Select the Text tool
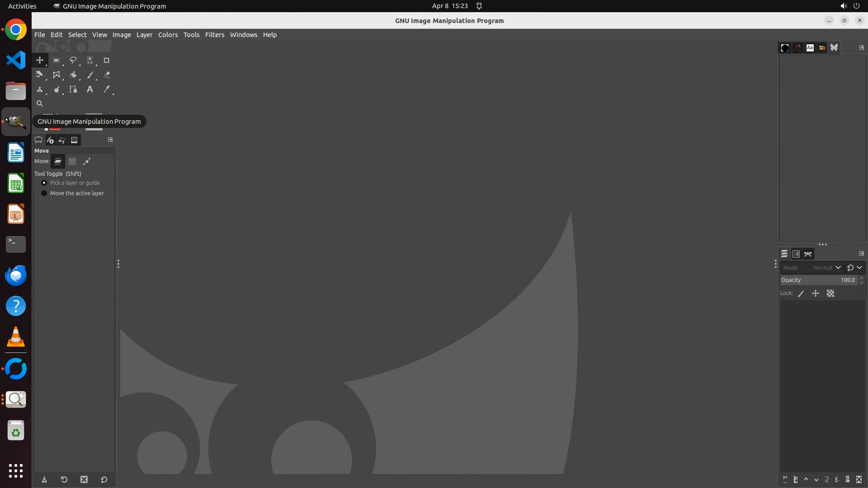The image size is (868, 488). coord(90,89)
